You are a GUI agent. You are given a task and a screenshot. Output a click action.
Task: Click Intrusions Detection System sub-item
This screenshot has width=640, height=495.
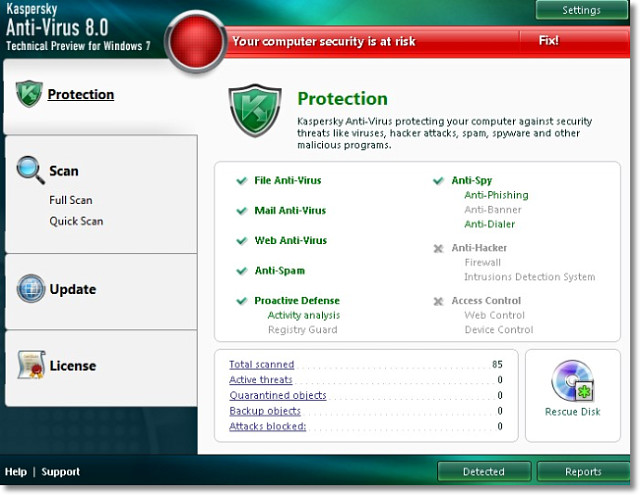pyautogui.click(x=529, y=277)
